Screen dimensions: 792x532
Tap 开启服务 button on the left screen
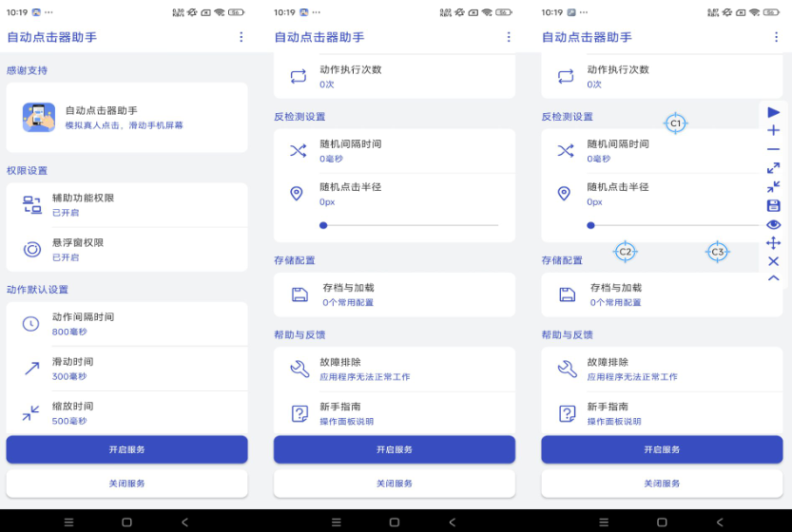tap(126, 449)
